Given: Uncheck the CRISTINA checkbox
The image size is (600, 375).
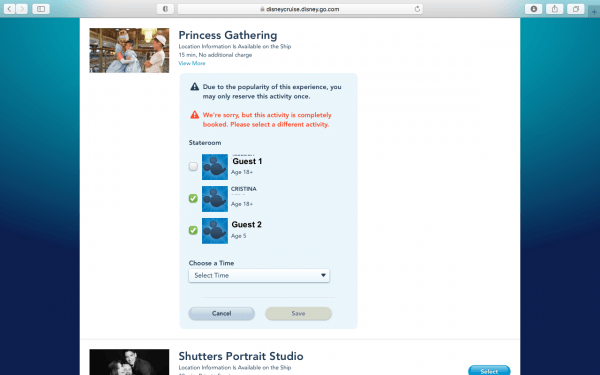Looking at the screenshot, I should [x=193, y=198].
